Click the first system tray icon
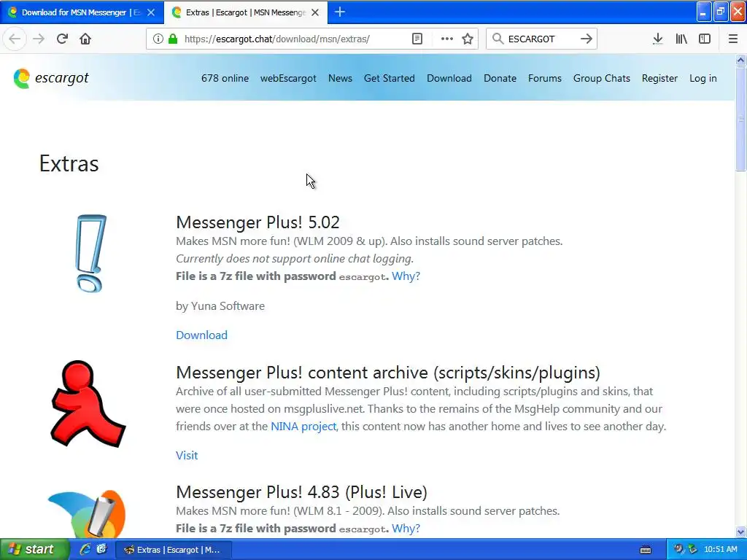 [678, 549]
